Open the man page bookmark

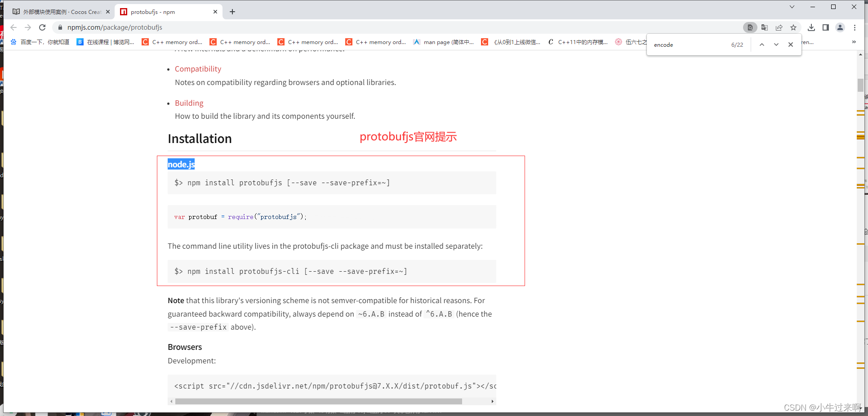point(444,42)
